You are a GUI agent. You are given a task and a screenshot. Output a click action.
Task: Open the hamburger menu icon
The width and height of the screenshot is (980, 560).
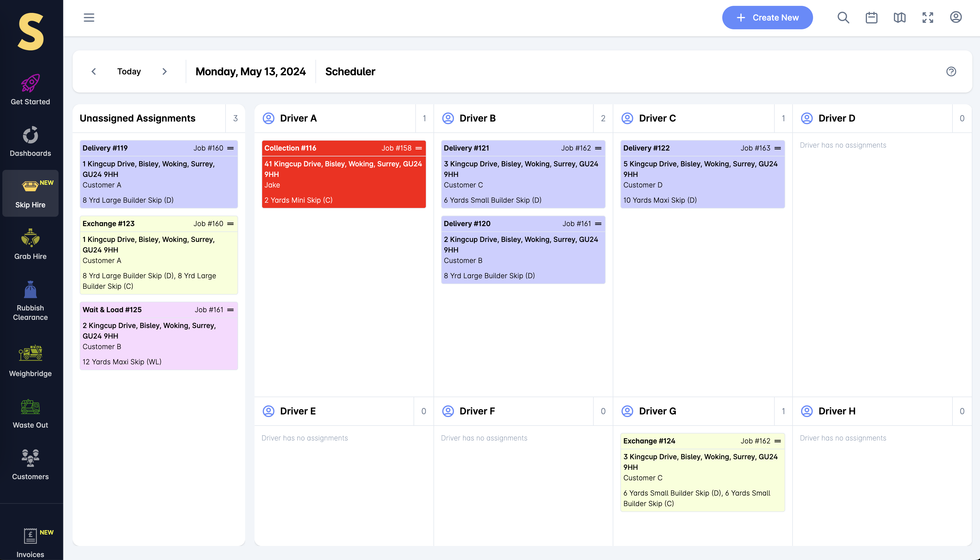coord(89,18)
